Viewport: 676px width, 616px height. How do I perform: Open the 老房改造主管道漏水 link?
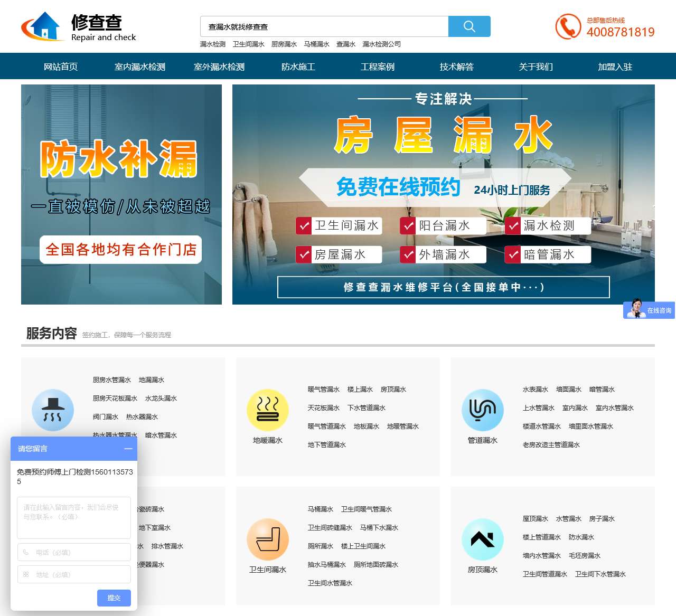coord(551,445)
